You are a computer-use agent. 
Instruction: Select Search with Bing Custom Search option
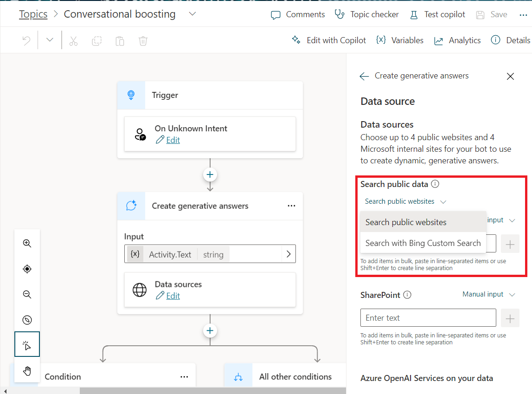click(423, 243)
